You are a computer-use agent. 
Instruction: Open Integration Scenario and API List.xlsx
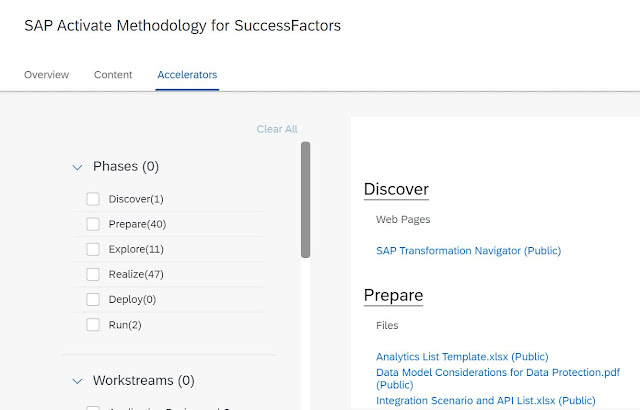486,401
